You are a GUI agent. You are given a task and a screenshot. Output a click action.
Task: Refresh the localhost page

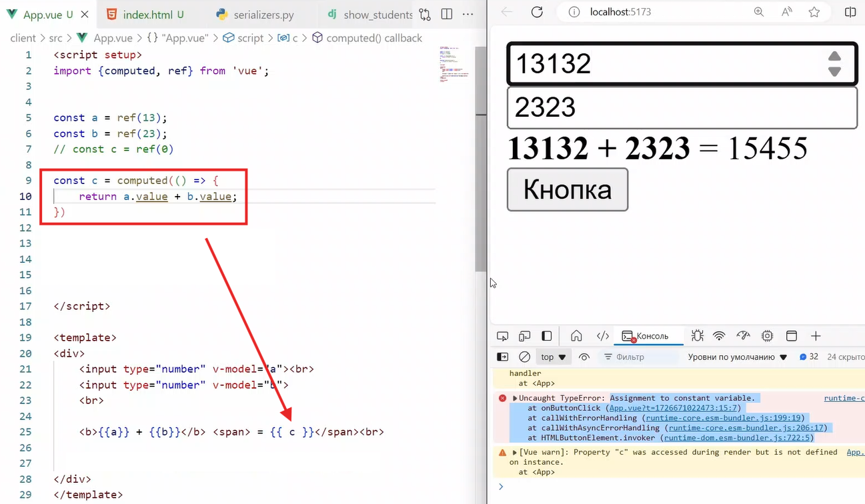point(537,12)
